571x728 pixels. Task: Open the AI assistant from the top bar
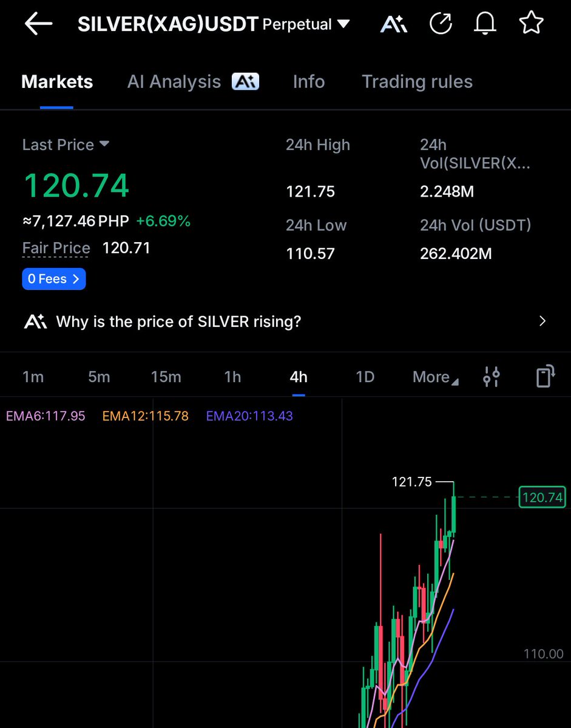pos(393,22)
